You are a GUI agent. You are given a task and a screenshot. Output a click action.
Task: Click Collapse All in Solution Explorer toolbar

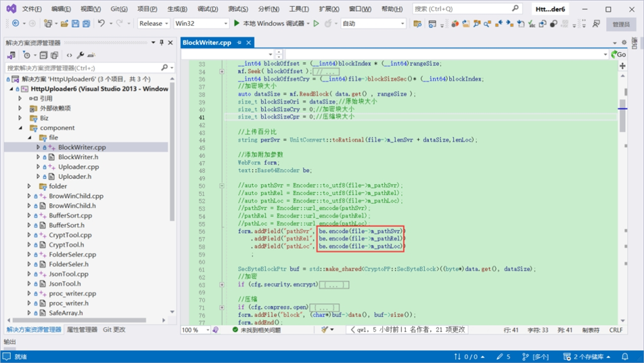click(44, 55)
